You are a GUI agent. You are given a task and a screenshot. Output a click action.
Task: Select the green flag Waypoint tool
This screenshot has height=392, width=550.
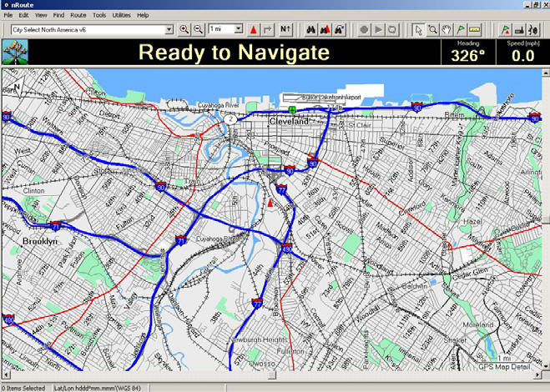[x=461, y=30]
